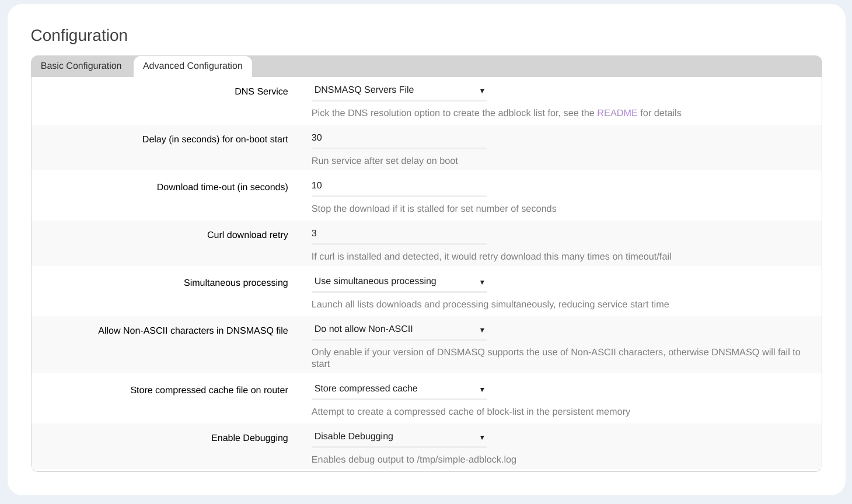852x504 pixels.
Task: Open the Simultaneous processing dropdown
Action: pyautogui.click(x=399, y=282)
